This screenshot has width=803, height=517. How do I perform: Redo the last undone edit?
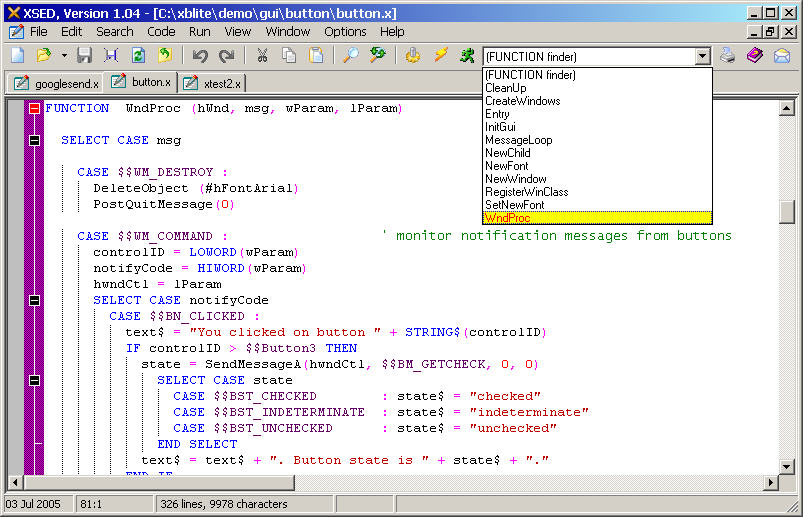coord(226,55)
